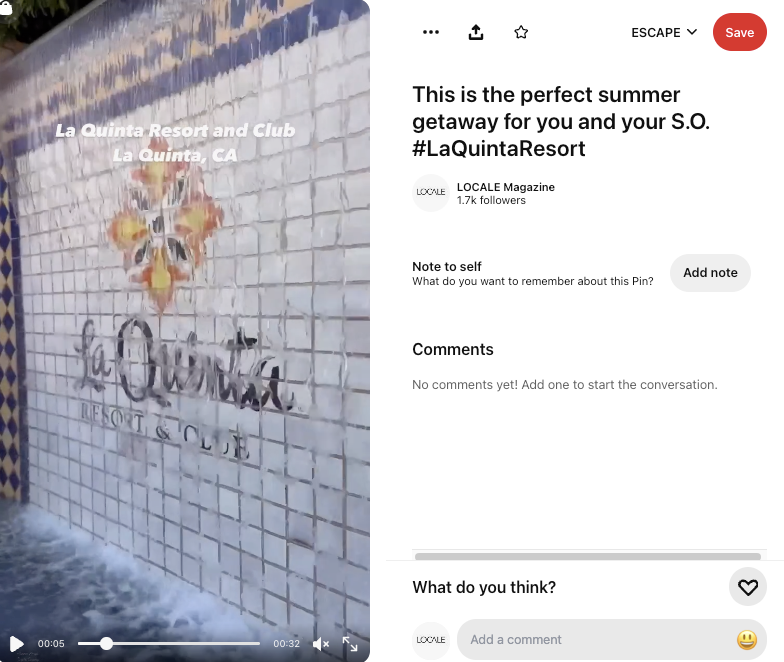Click the lock icon at top-left of video
This screenshot has height=662, width=784.
point(6,7)
